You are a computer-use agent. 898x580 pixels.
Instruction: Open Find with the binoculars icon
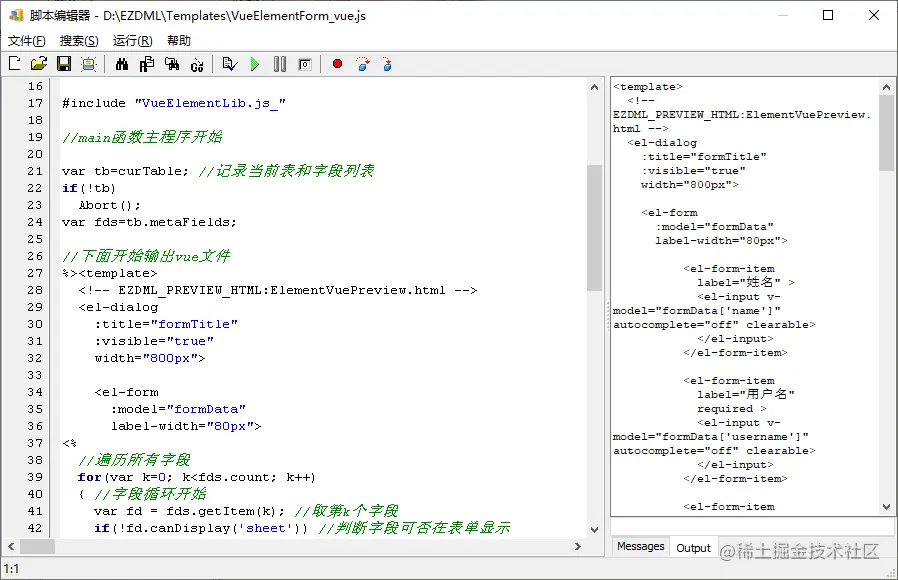pyautogui.click(x=121, y=64)
